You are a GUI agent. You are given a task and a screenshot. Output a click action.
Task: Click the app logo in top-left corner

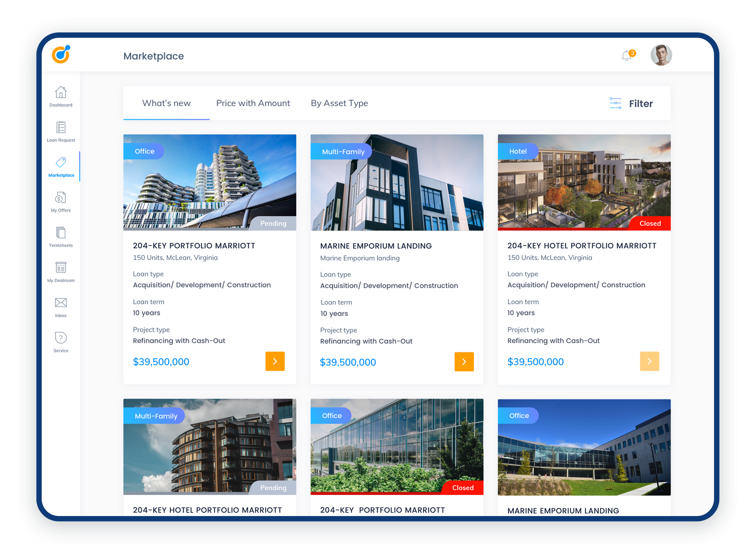tap(61, 54)
